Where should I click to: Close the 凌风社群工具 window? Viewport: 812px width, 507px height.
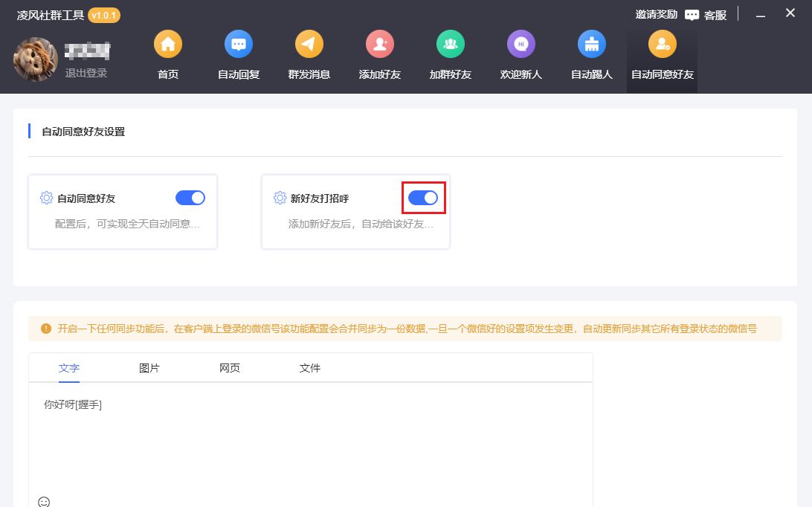pos(790,13)
